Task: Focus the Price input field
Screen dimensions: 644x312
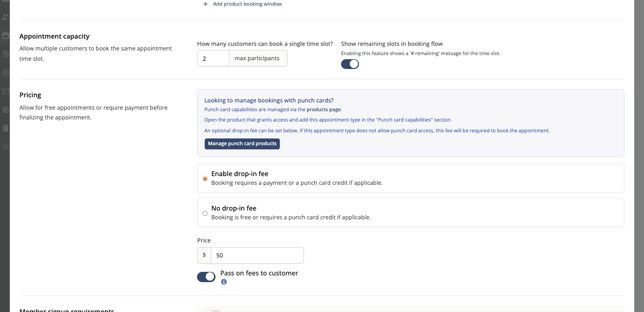Action: point(257,255)
